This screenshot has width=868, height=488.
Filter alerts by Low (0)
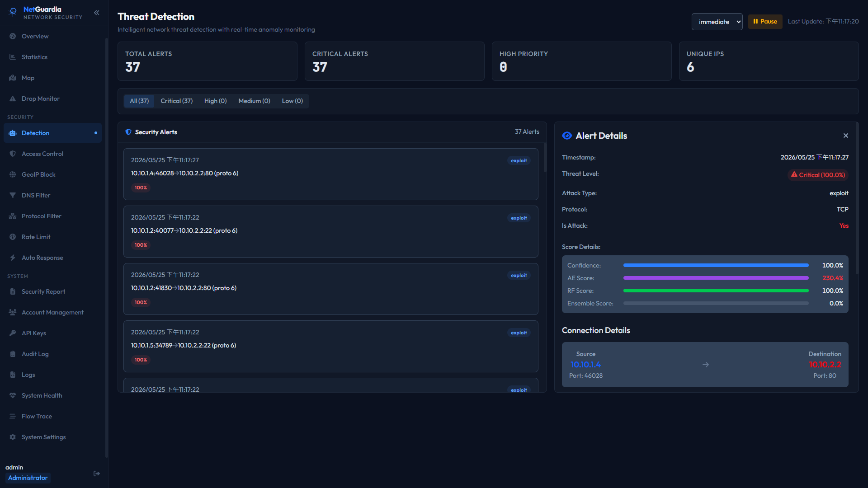[292, 101]
